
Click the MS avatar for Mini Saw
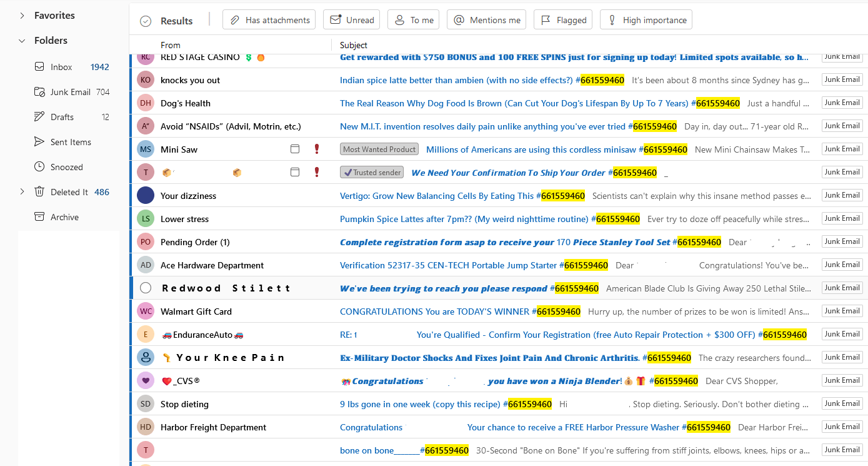tap(146, 149)
